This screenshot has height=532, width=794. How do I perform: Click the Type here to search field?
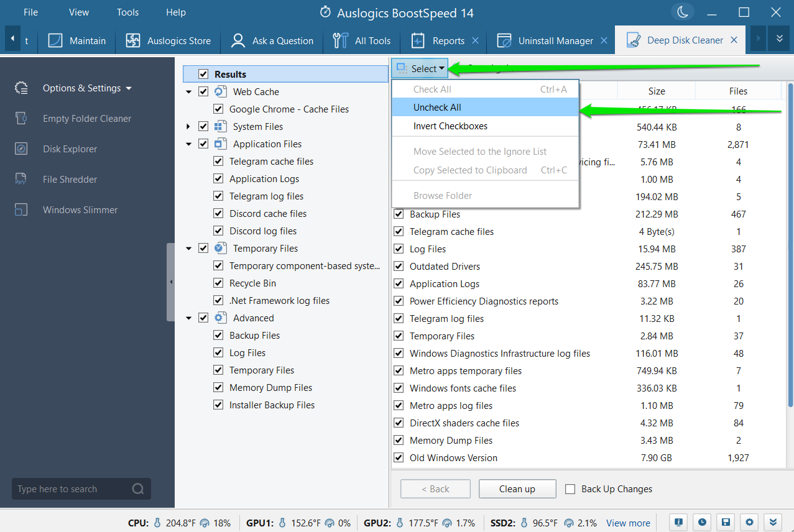pyautogui.click(x=72, y=489)
